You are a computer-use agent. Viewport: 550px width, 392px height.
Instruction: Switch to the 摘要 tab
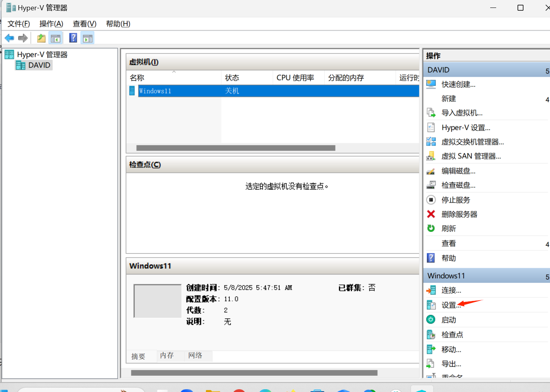point(139,356)
